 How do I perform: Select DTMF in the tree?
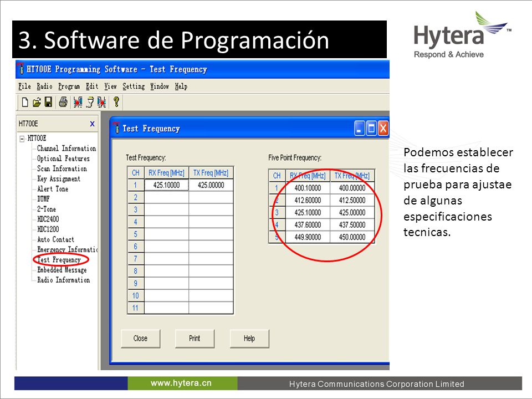coord(43,199)
